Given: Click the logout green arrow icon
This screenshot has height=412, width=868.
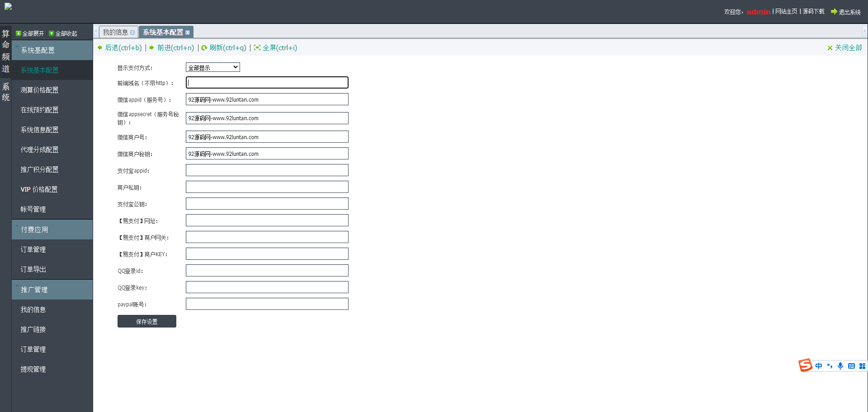Looking at the screenshot, I should (834, 12).
